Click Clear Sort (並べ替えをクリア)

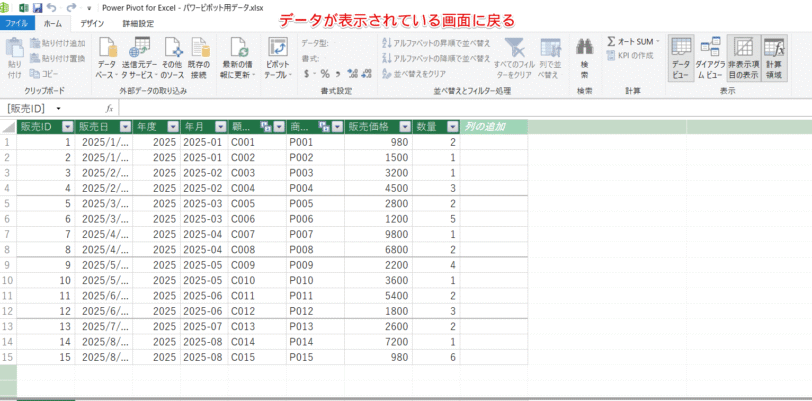pos(414,74)
